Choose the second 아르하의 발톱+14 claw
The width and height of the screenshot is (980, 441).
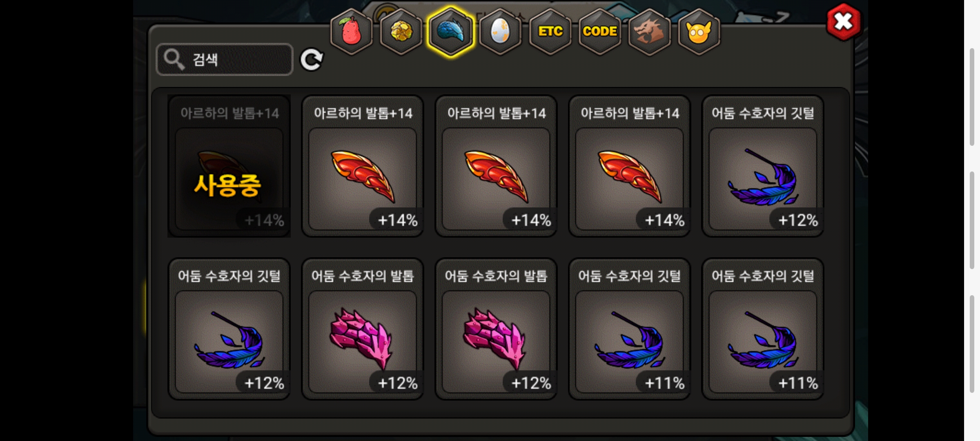pyautogui.click(x=363, y=166)
